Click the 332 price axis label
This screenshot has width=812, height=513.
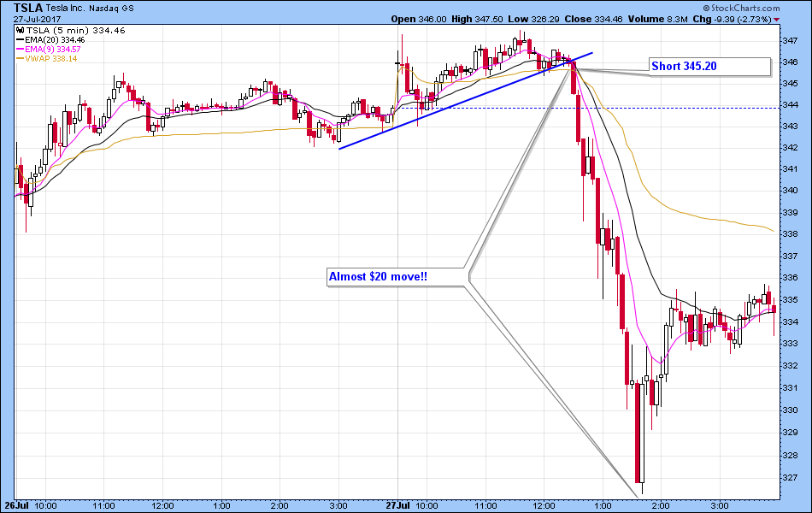(x=790, y=366)
